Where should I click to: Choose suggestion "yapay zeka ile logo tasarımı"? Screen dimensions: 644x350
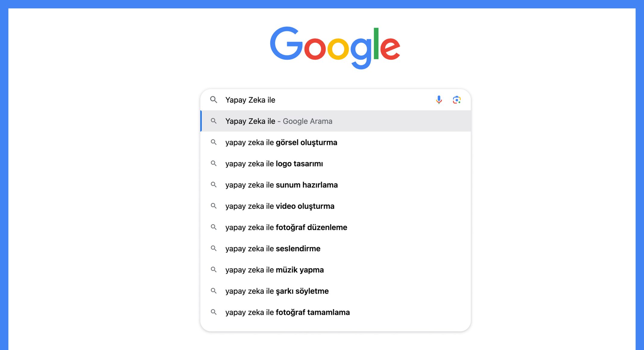(x=336, y=164)
